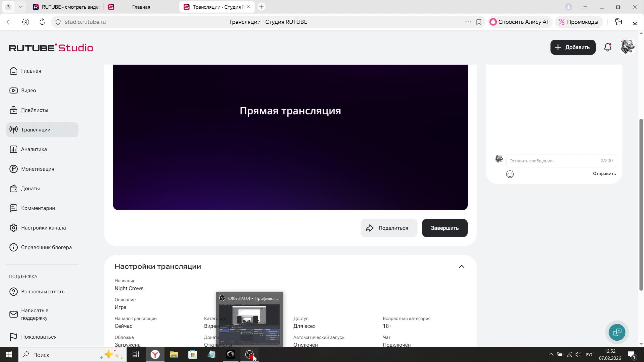Reload page with the refresh icon
Image resolution: width=644 pixels, height=362 pixels.
(x=42, y=22)
